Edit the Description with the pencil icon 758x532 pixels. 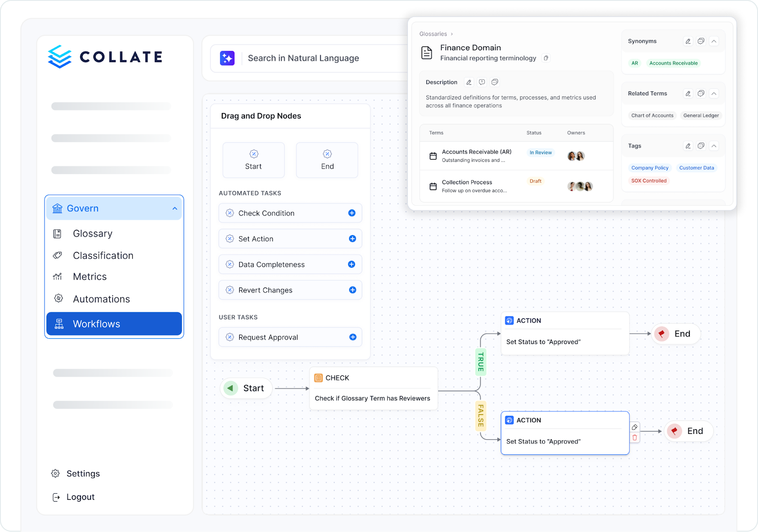click(x=469, y=82)
